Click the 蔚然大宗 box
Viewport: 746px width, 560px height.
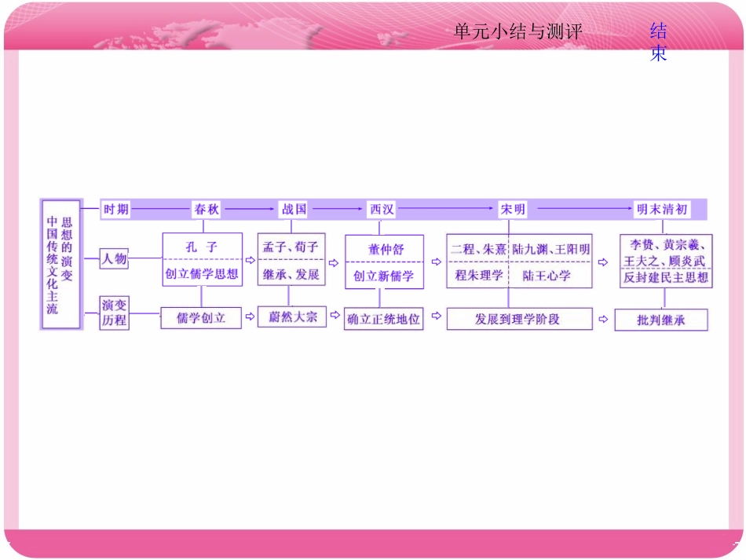[292, 317]
